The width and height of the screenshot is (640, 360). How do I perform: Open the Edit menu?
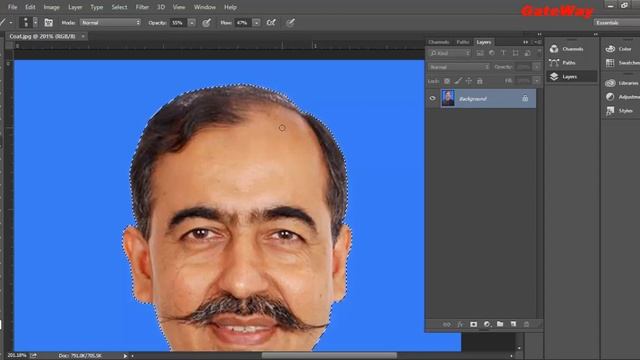30,7
